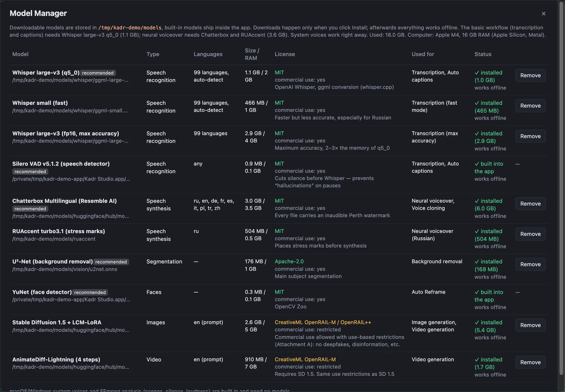Click the ru, en, de, fr languages cell
Image resolution: width=565 pixels, height=392 pixels.
tap(214, 205)
